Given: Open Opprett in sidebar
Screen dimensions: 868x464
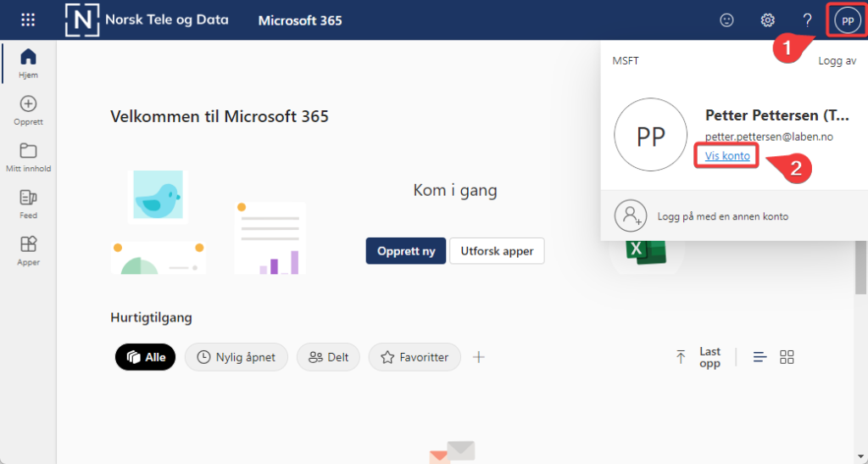Looking at the screenshot, I should [28, 111].
